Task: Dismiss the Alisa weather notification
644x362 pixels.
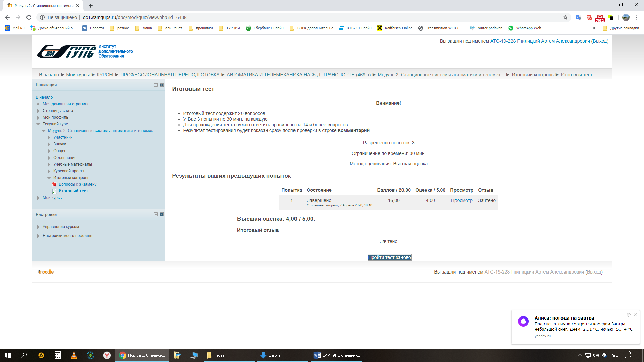Action: click(x=635, y=315)
